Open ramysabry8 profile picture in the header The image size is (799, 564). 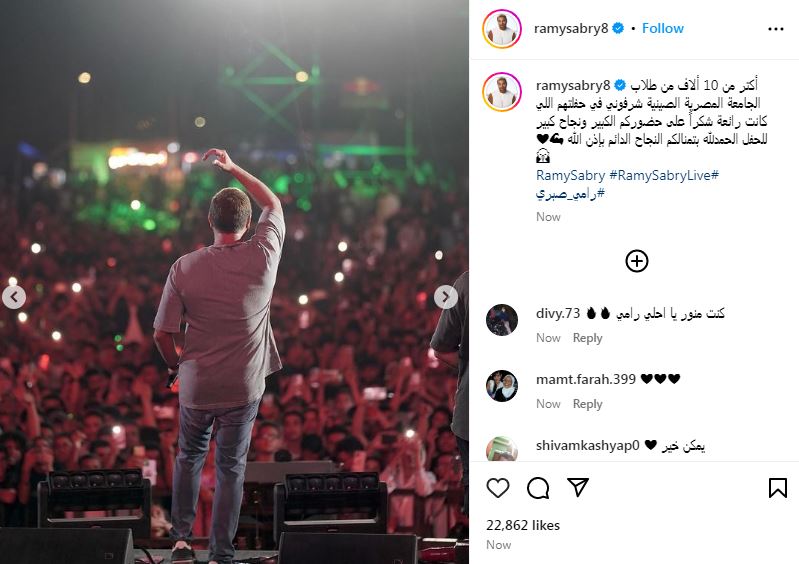(x=502, y=29)
